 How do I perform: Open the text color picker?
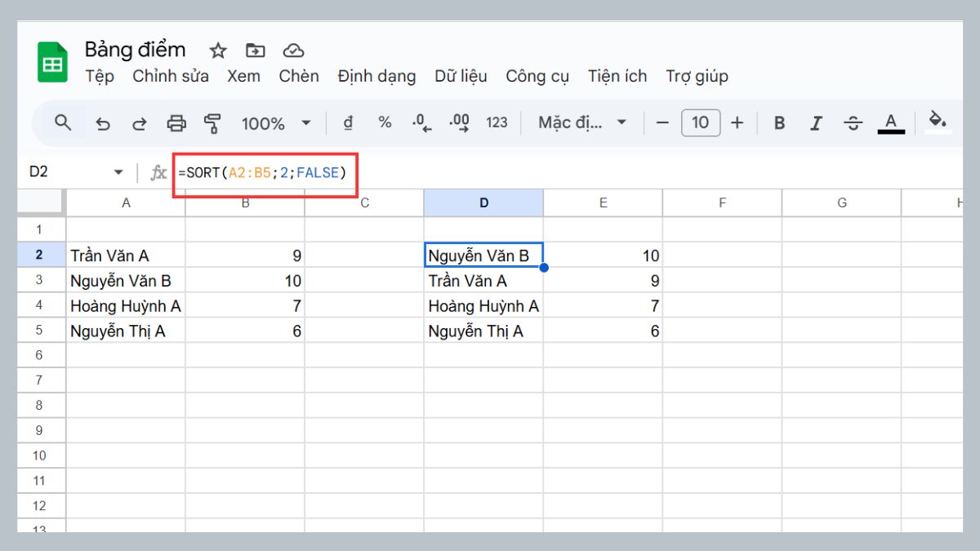[x=890, y=122]
